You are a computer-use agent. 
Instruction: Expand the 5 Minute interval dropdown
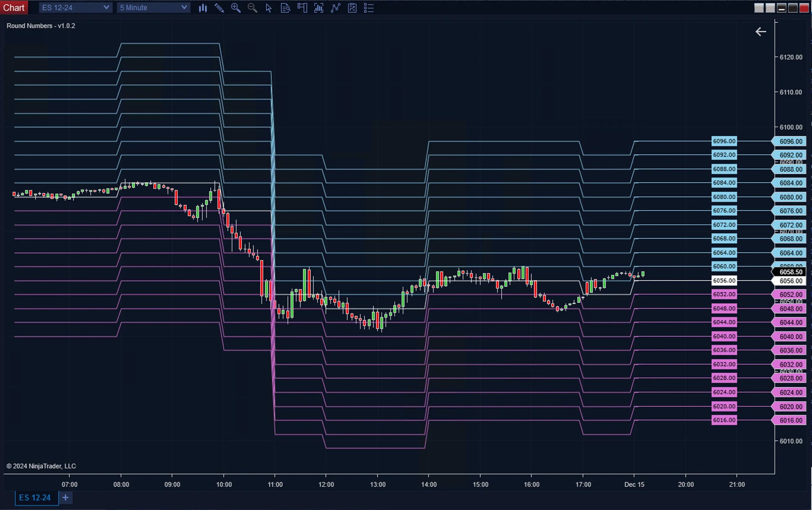coord(153,8)
